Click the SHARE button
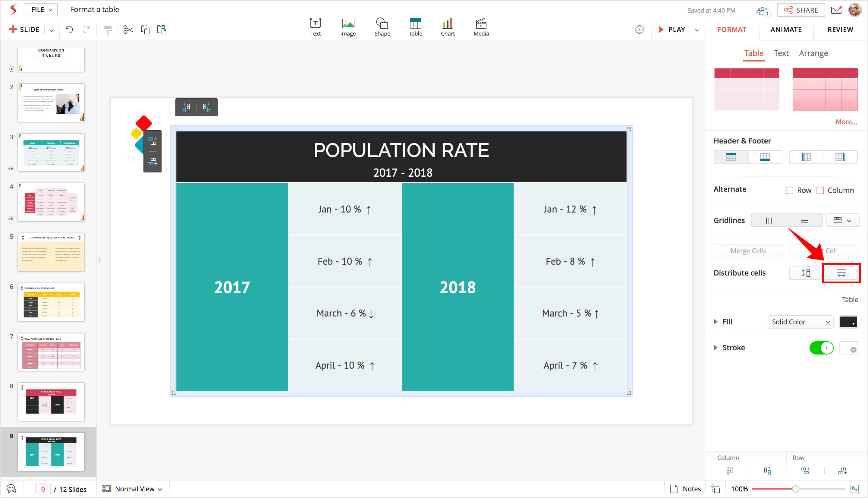This screenshot has width=868, height=498. 801,10
